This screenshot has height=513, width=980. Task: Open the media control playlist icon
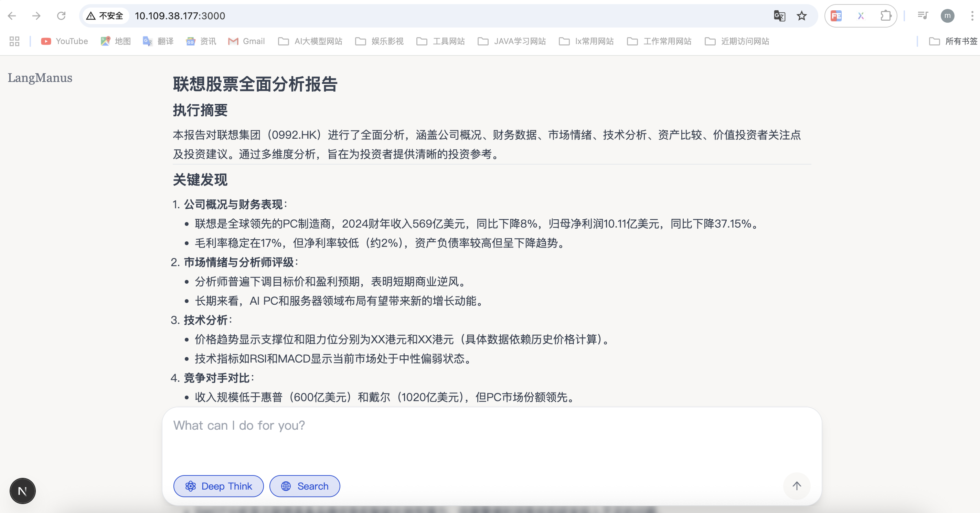click(923, 16)
